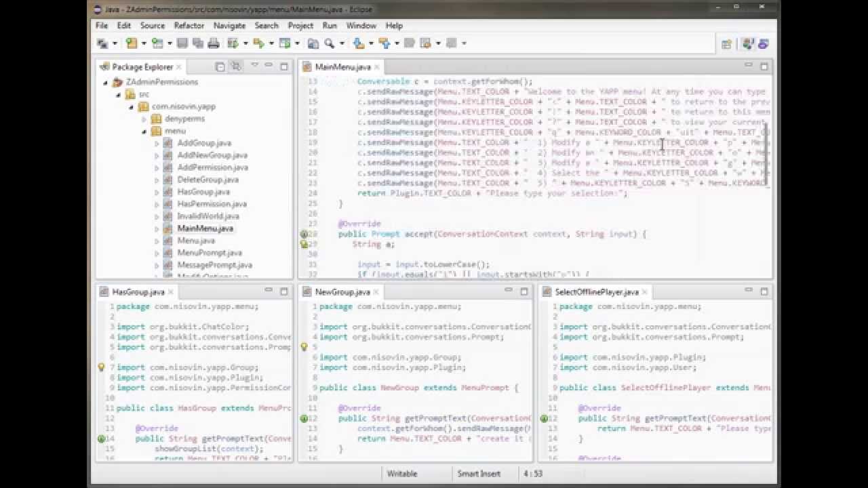Close the MainMenu.java tab
The image size is (868, 488).
click(x=377, y=66)
